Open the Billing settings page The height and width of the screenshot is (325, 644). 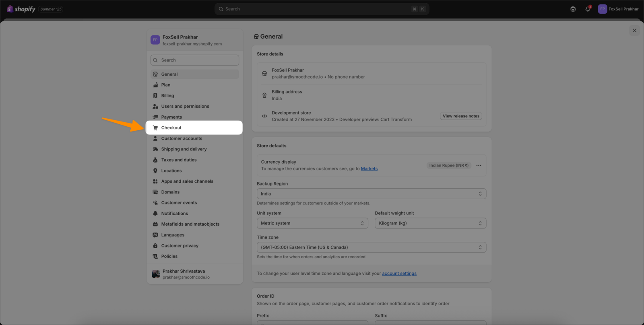click(195, 96)
